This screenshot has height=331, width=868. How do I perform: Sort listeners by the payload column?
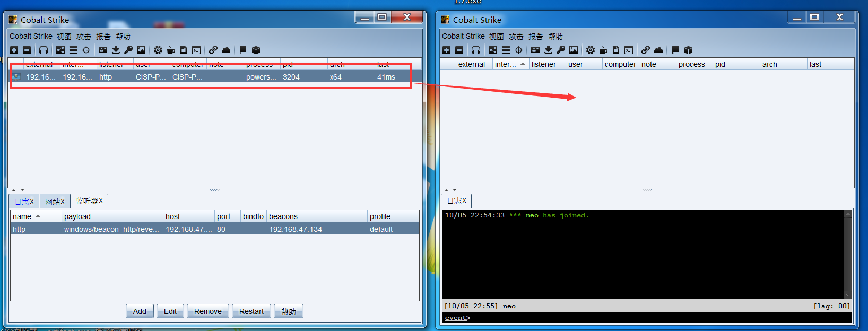(x=112, y=216)
